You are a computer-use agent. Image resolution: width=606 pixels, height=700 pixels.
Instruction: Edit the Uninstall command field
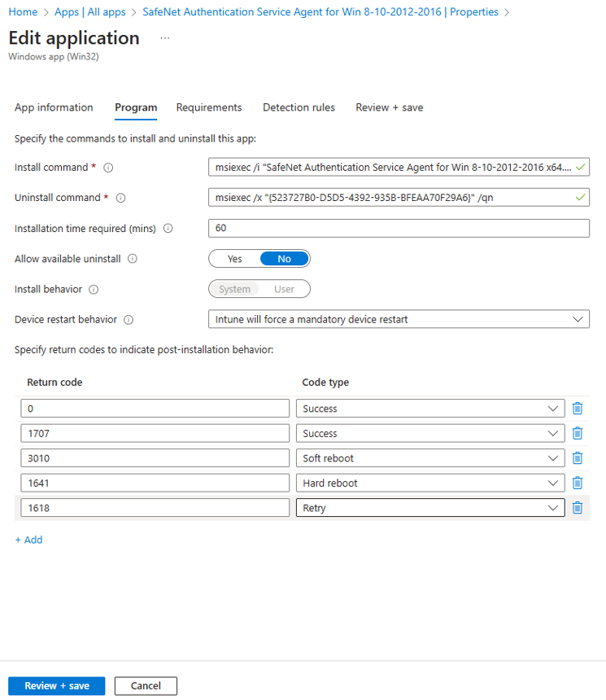point(399,197)
